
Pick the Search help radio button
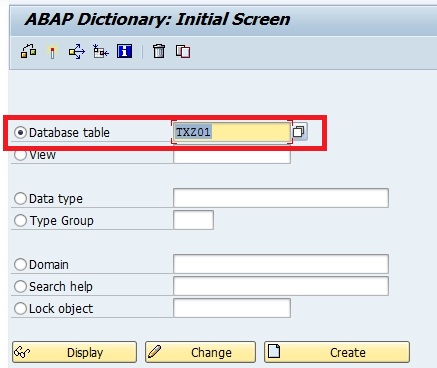20,286
